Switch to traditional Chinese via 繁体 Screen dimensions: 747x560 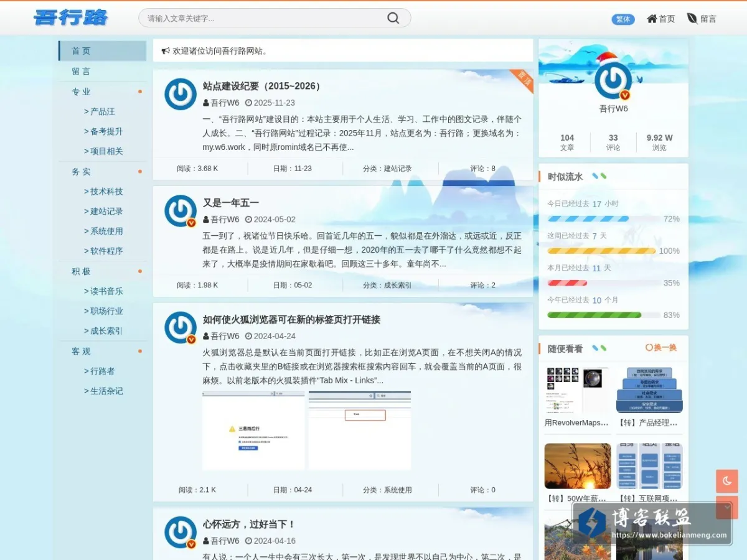point(623,19)
